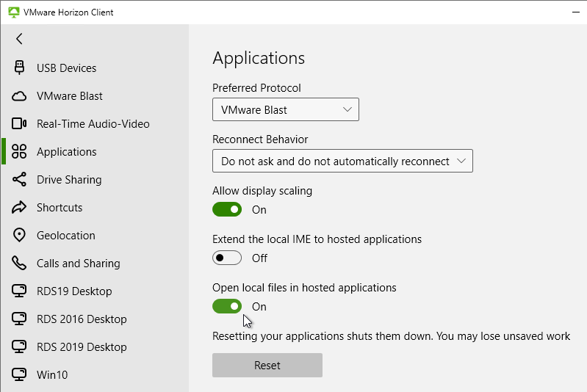Open the Geolocation settings

click(x=95, y=236)
